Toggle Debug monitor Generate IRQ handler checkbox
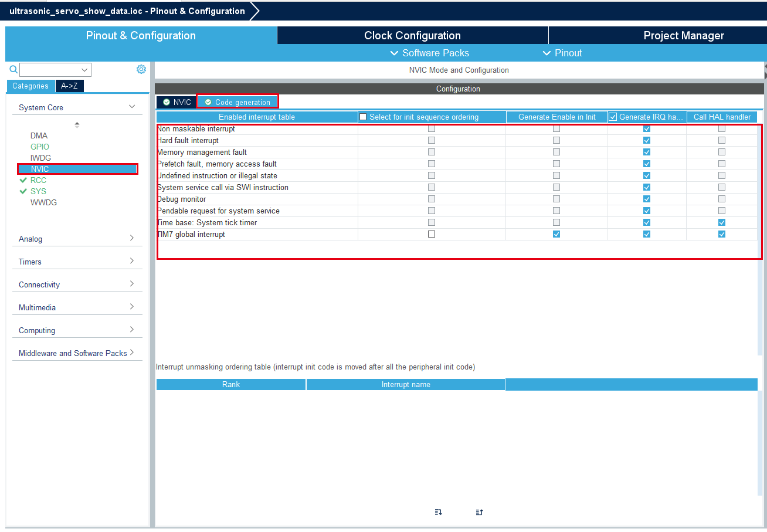Viewport: 767px width, 532px height. point(647,199)
